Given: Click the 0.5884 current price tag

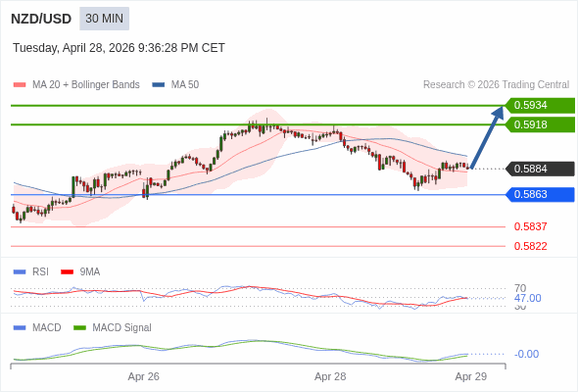Looking at the screenshot, I should 540,169.
